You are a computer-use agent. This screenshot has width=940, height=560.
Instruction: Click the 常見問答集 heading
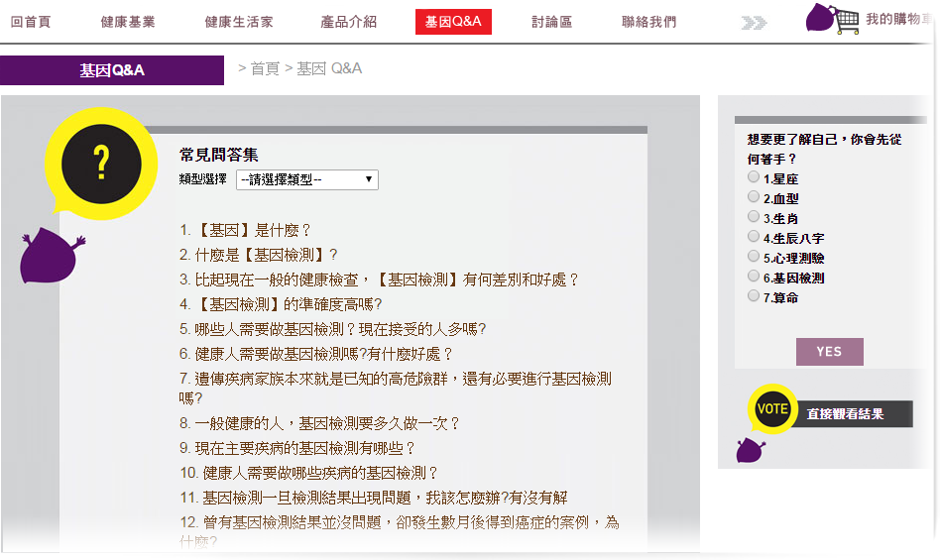(218, 156)
